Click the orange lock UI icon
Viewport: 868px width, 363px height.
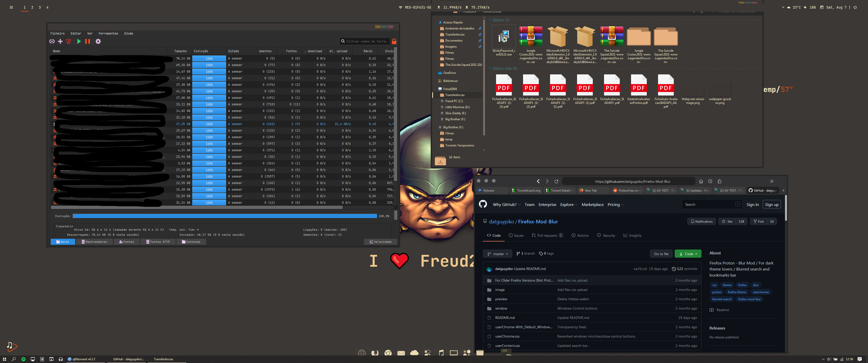click(394, 41)
